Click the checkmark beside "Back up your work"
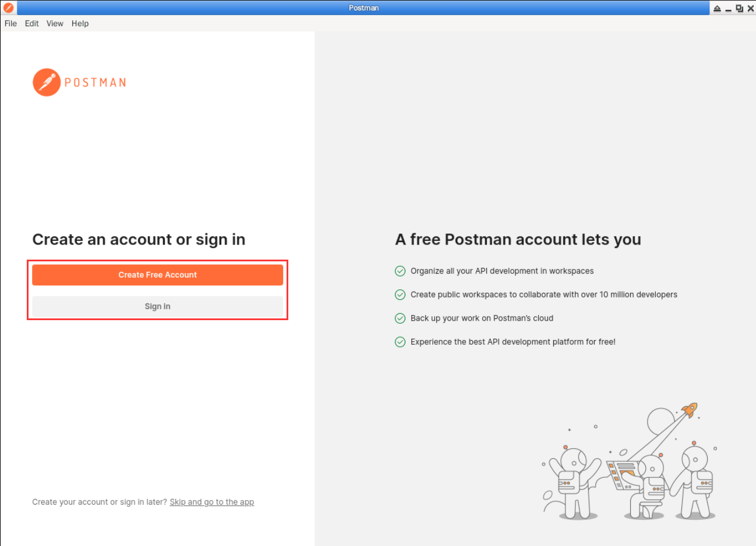This screenshot has width=756, height=546. click(x=400, y=318)
